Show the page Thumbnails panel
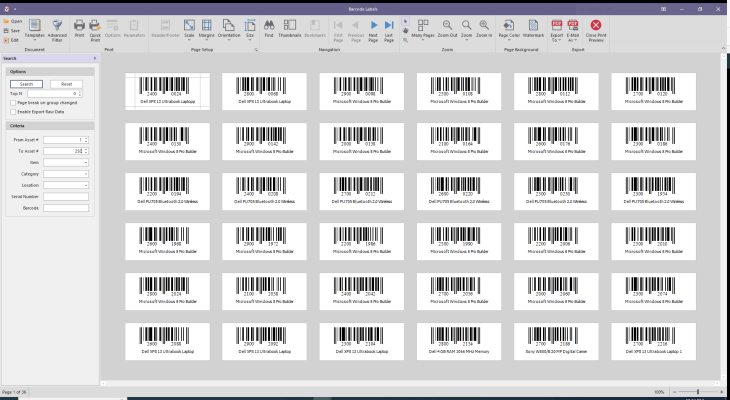The height and width of the screenshot is (400, 730). click(x=290, y=27)
